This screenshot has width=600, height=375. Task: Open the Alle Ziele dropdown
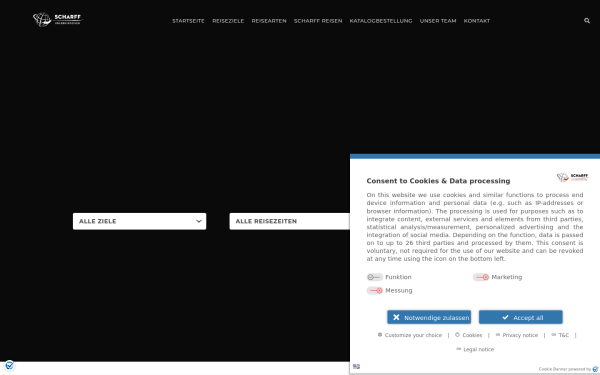(x=139, y=221)
